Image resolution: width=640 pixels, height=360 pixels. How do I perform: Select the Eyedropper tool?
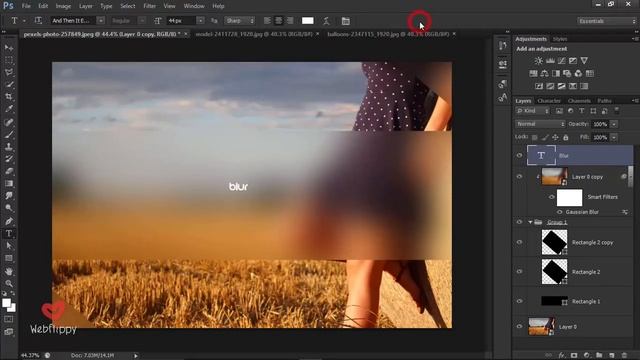pyautogui.click(x=9, y=109)
